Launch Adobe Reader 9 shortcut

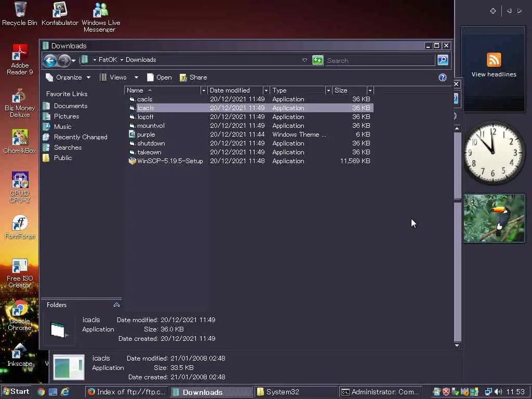(20, 59)
